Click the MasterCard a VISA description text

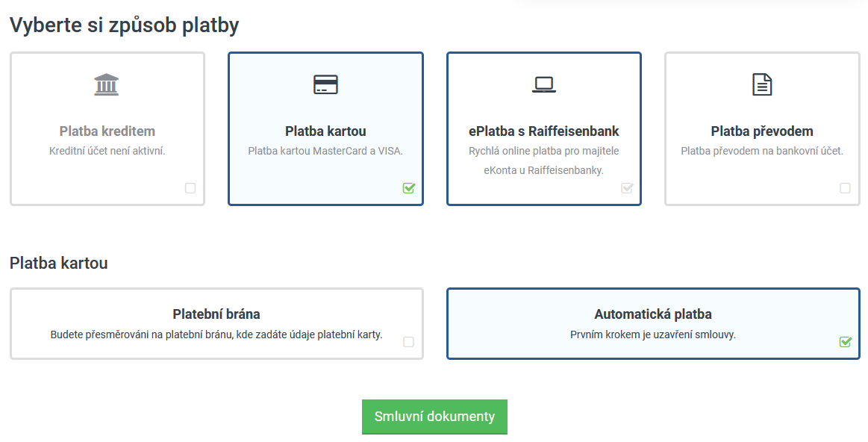(x=325, y=151)
